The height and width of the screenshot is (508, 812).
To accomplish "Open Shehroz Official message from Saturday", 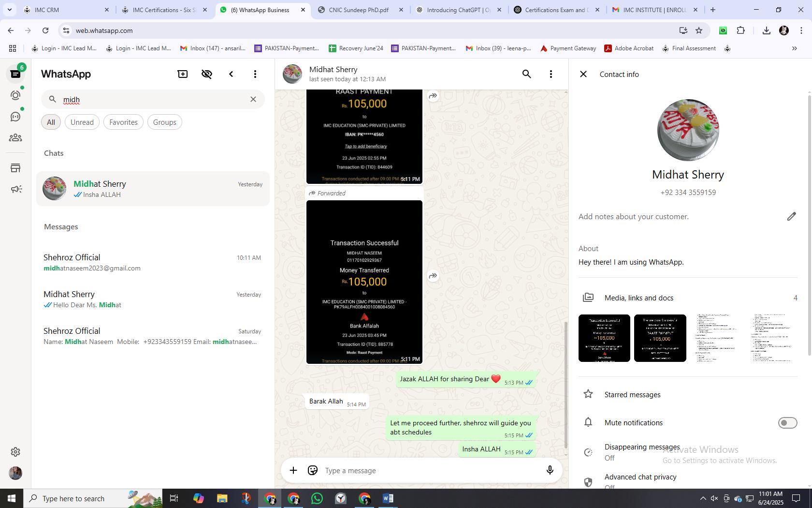I will 152,336.
